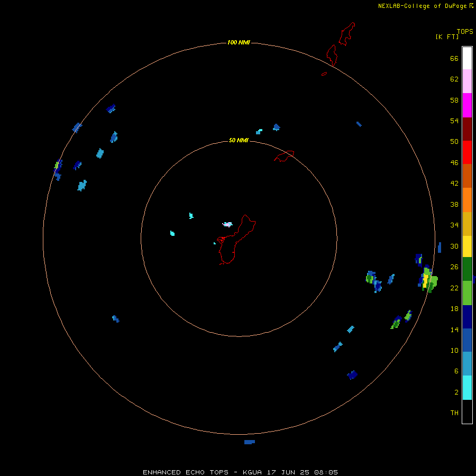Click the legend value "18"
Image resolution: width=476 pixels, height=476 pixels.
tap(454, 309)
